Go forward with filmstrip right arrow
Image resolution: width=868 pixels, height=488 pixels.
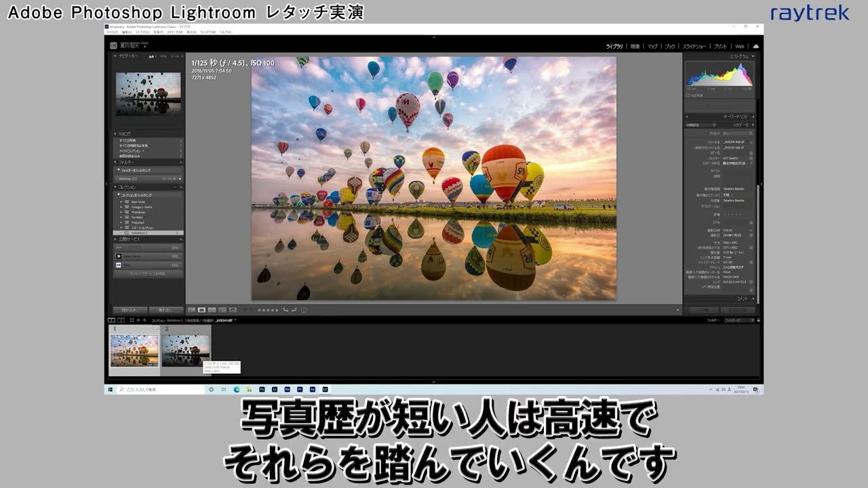144,320
